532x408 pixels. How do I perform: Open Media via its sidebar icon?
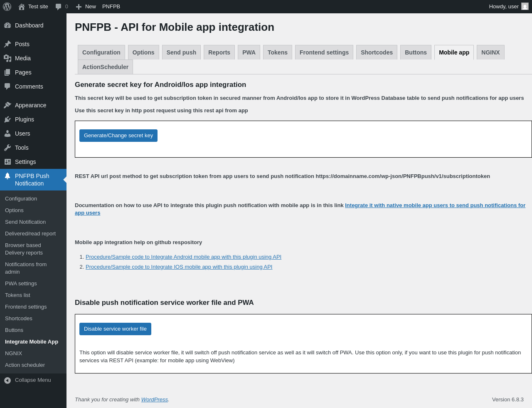point(7,58)
